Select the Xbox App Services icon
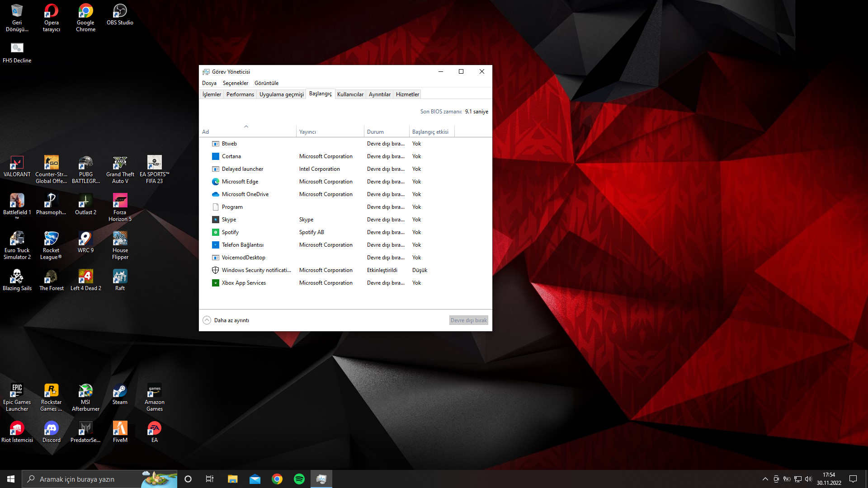Screen dimensions: 868x488 coord(216,283)
